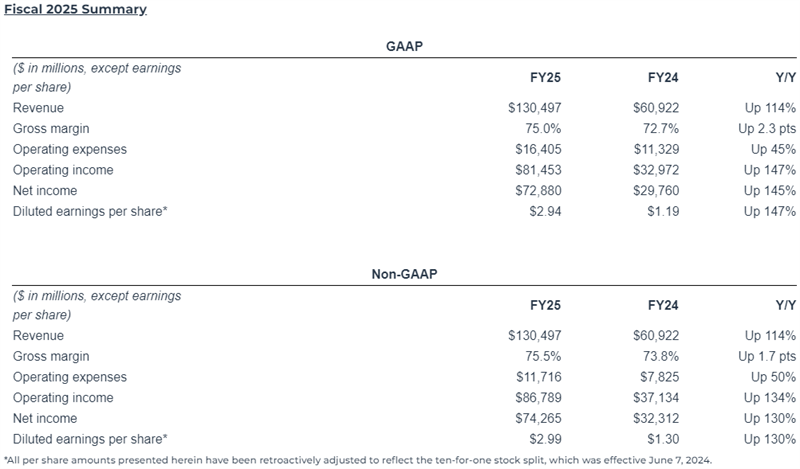Click GAAP FY24 revenue value $60,922
The width and height of the screenshot is (800, 469).
pyautogui.click(x=656, y=108)
